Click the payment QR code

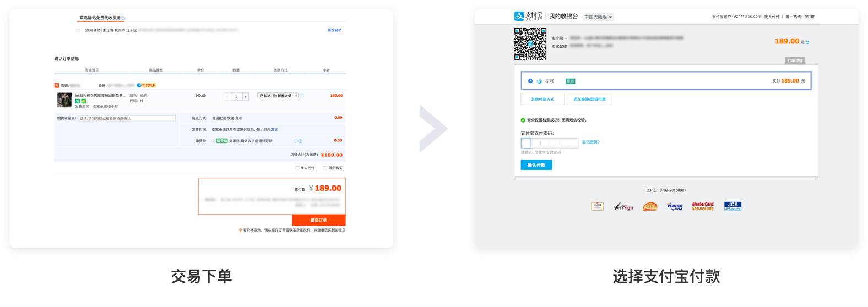(x=530, y=44)
